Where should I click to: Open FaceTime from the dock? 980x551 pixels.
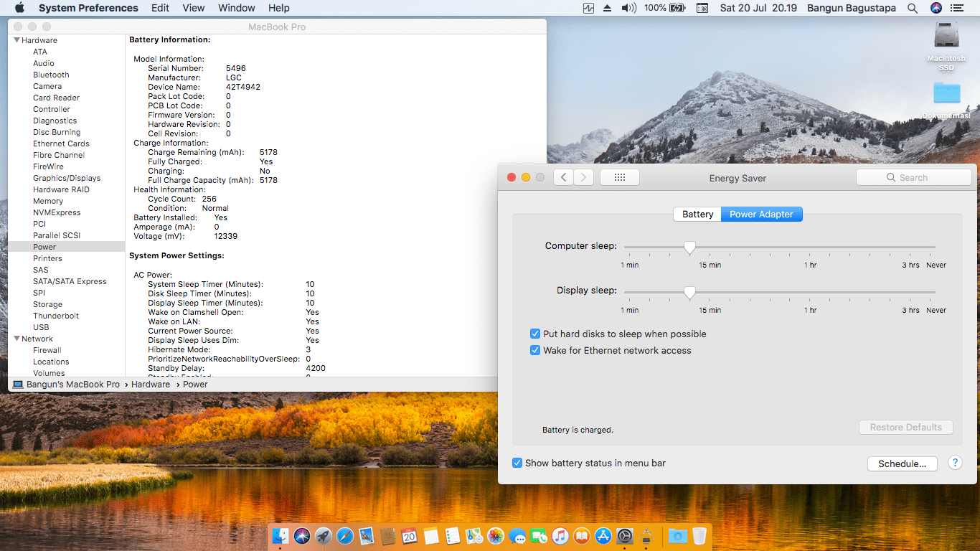pos(539,536)
